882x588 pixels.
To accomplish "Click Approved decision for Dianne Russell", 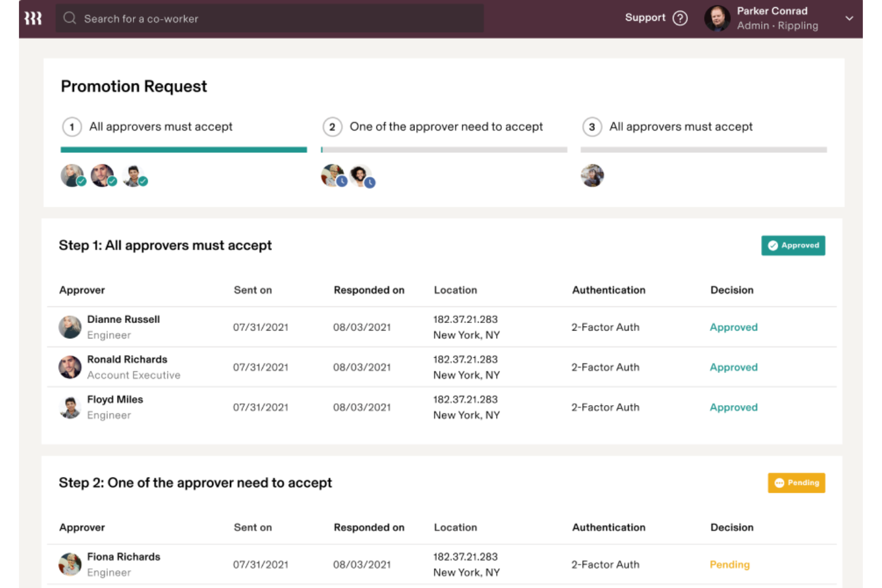I will click(x=734, y=327).
